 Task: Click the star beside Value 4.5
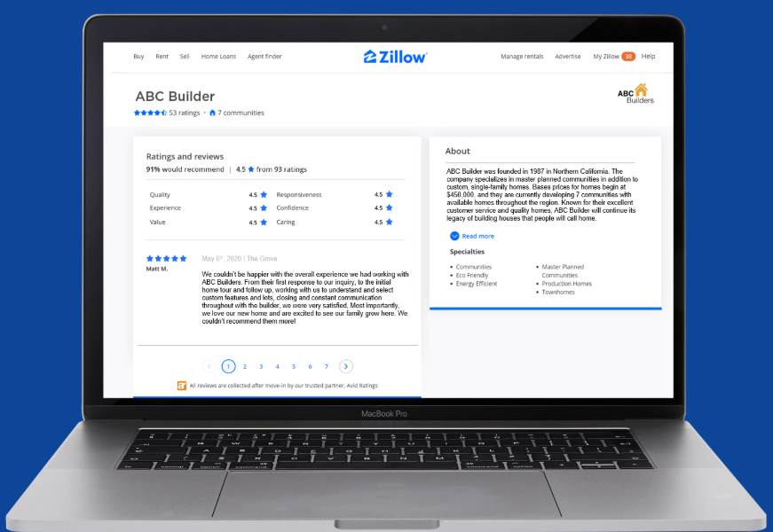tap(264, 223)
